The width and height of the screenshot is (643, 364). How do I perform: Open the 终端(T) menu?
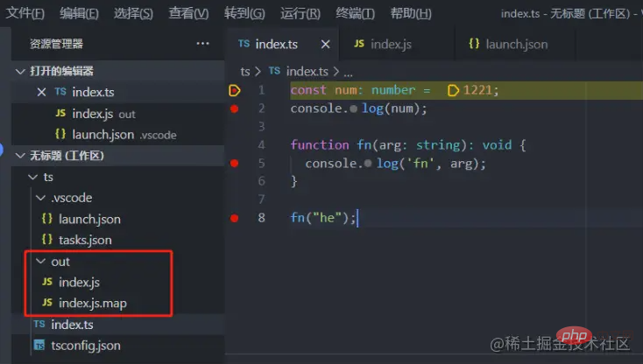point(355,13)
